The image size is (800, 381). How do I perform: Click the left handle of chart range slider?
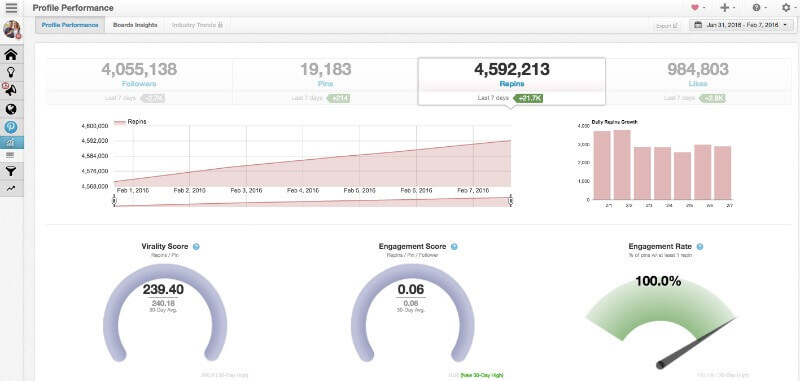click(114, 201)
